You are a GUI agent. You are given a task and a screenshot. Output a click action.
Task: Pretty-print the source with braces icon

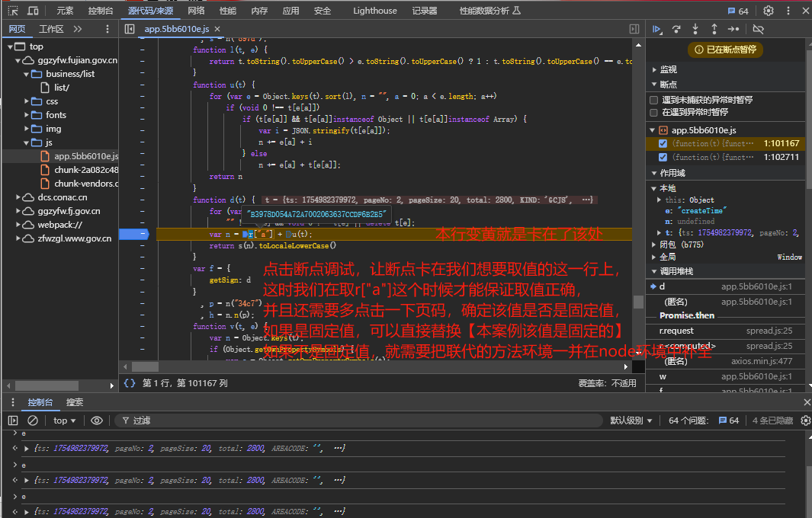[x=130, y=383]
